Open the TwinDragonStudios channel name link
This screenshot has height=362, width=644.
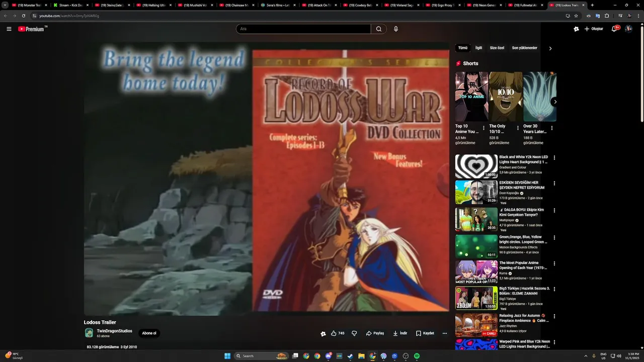(115, 331)
